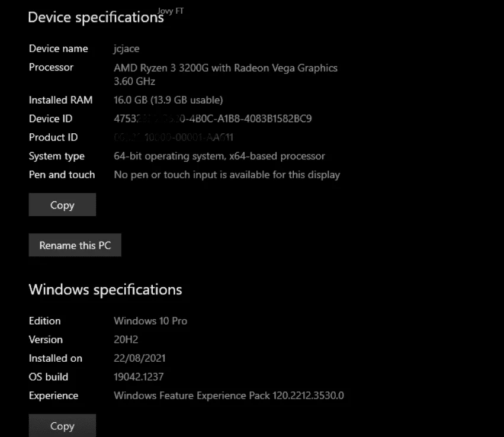Click the OS build label
Viewport: 504px width, 437px height.
pos(48,377)
